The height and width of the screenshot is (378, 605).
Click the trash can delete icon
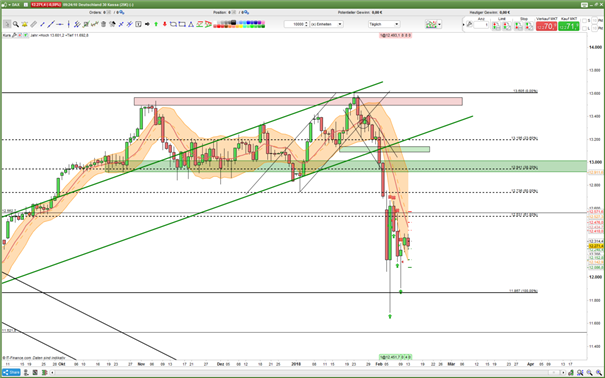point(103,24)
